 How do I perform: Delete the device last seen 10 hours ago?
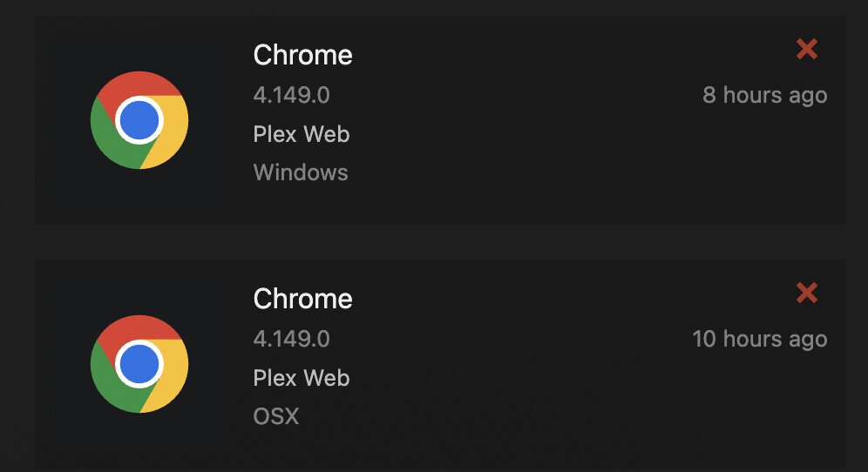(807, 293)
